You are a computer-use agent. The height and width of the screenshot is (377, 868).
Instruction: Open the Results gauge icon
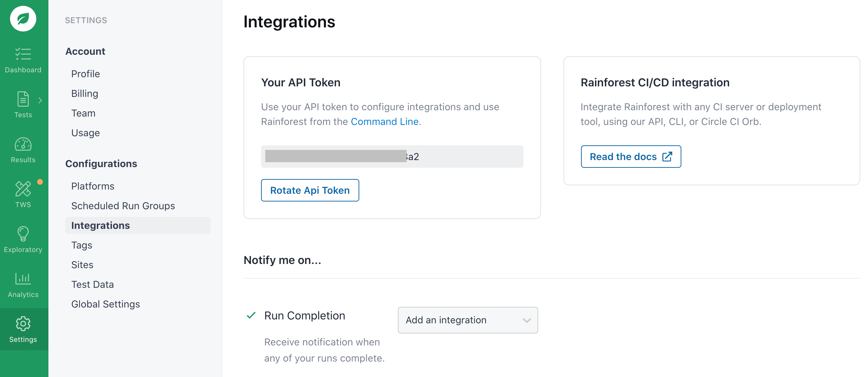coord(23,144)
